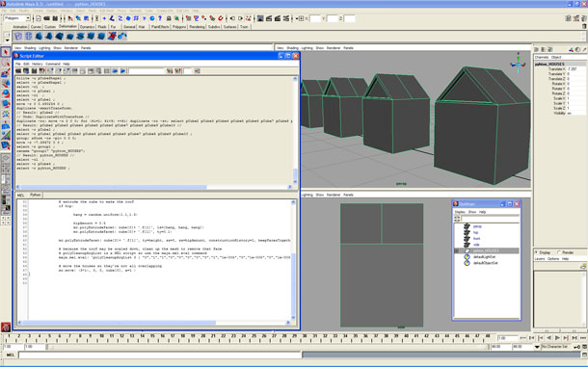This screenshot has height=367, width=588.
Task: Expand the python_HOUSES node in Outliner
Action: [x=457, y=250]
